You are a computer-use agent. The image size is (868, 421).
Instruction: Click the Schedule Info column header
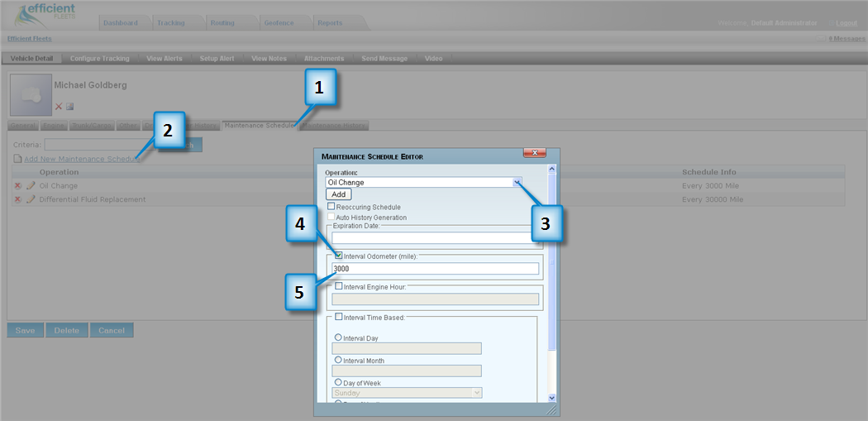tap(709, 172)
